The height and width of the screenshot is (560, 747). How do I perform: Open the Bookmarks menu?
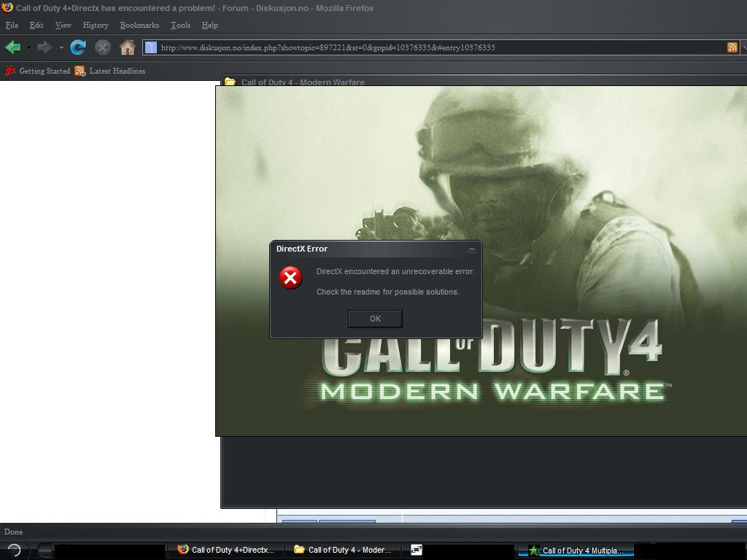(x=139, y=26)
